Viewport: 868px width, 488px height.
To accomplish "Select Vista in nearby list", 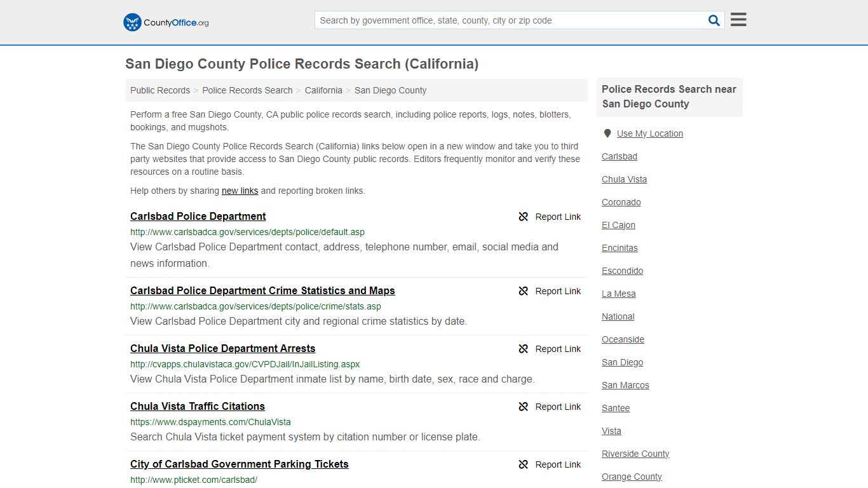I will [x=612, y=431].
